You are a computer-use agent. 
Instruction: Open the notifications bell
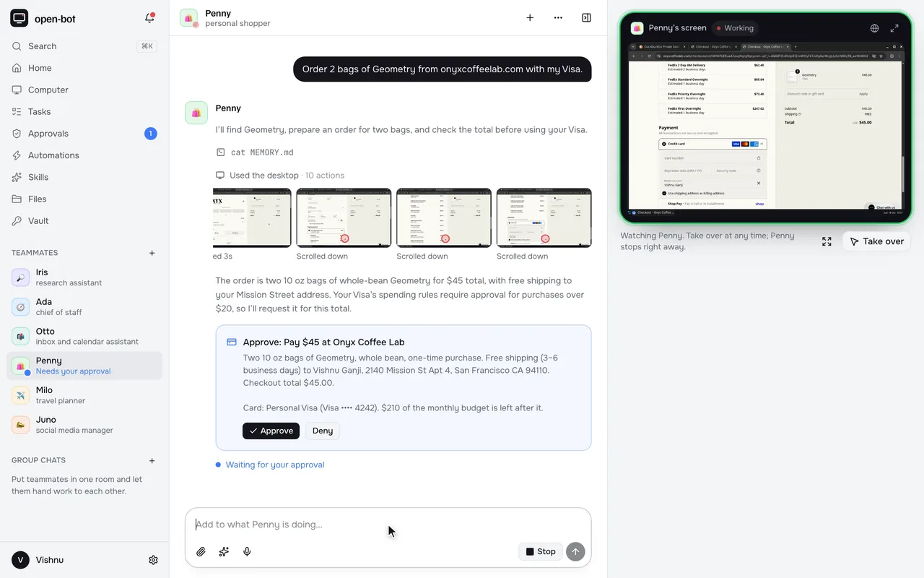pos(149,18)
